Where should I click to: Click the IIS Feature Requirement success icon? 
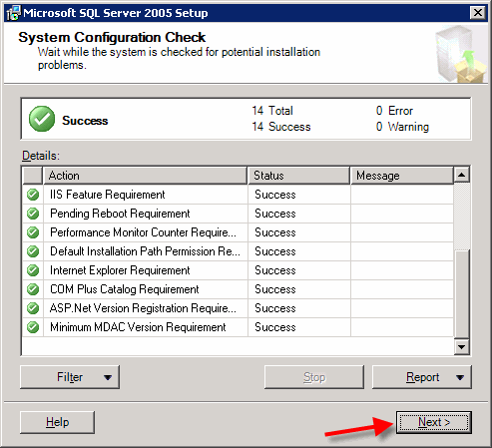(33, 195)
